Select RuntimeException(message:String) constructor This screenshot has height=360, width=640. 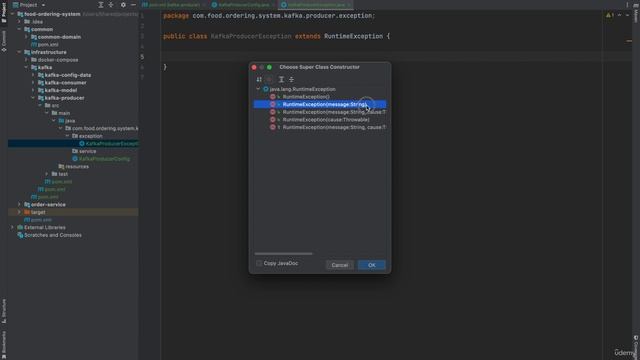320,104
